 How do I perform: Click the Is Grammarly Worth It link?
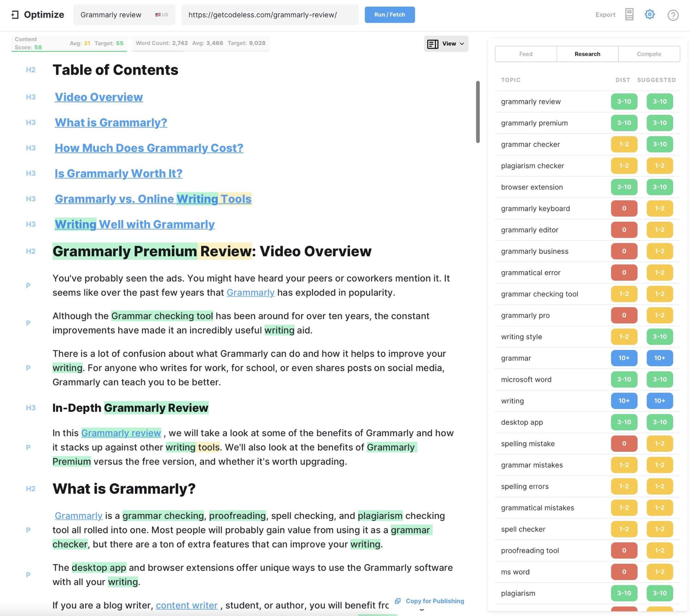coord(118,174)
